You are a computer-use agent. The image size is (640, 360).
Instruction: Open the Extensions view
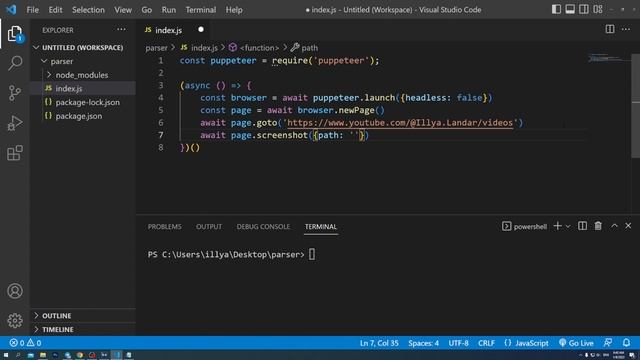pos(15,153)
